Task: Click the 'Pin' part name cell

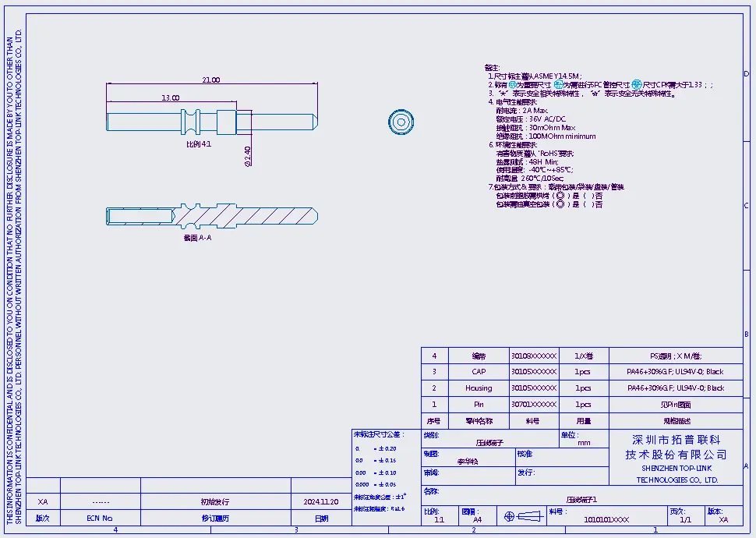Action: pos(479,405)
